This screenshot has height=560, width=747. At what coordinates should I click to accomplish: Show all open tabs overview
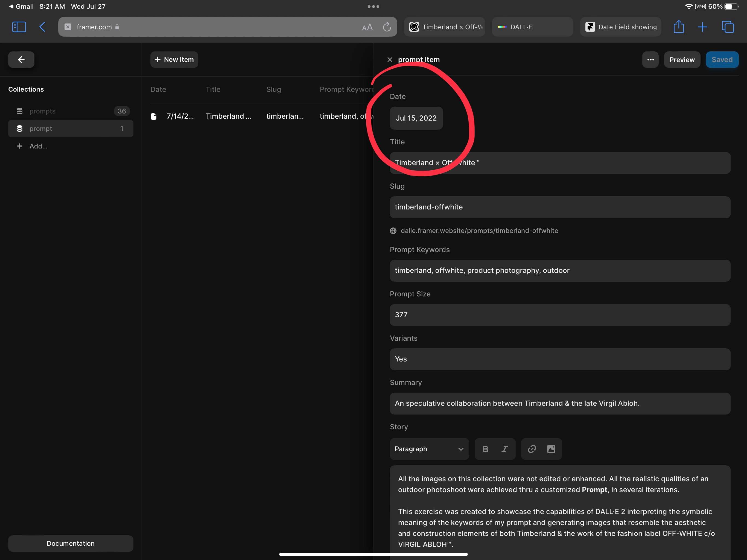coord(728,27)
